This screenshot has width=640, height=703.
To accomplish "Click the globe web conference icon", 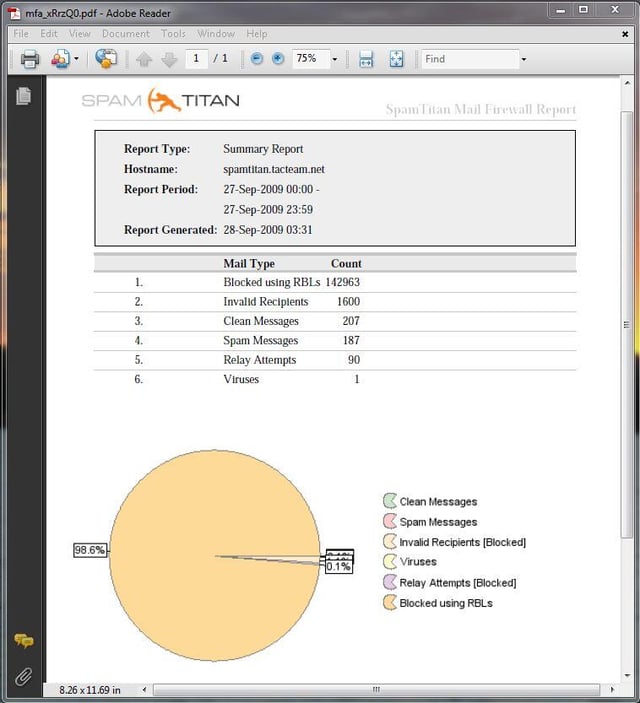I will pyautogui.click(x=106, y=58).
